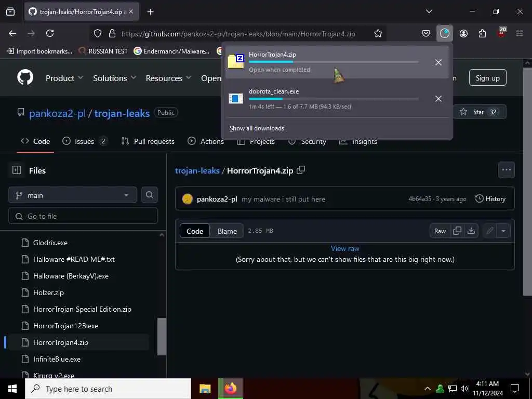
Task: Toggle the downloads toolbar icon
Action: (445, 33)
